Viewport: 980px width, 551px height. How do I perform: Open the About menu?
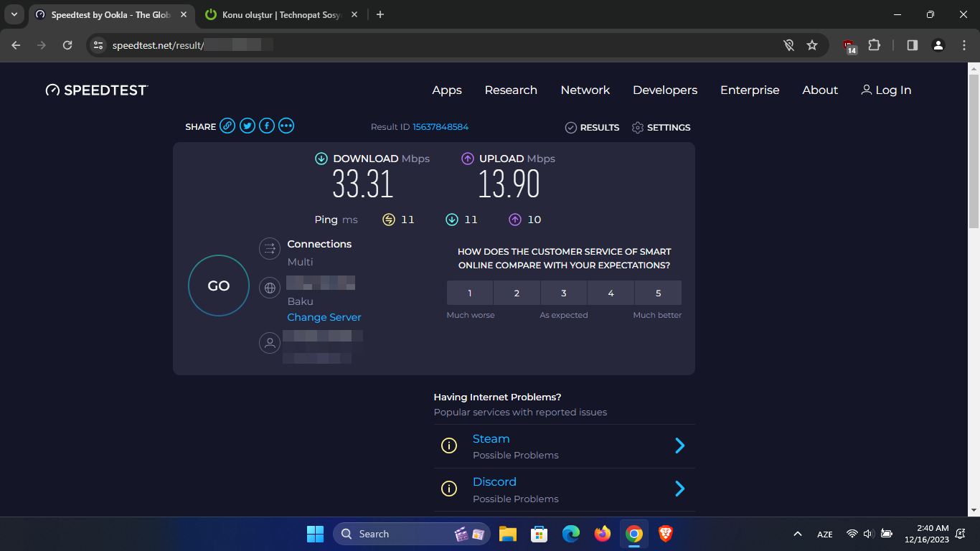tap(820, 90)
